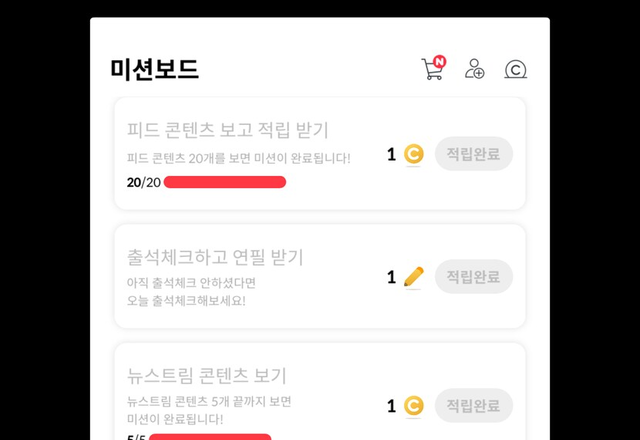Click the pencil reward icon
Viewport: 640px width, 440px height.
click(414, 277)
